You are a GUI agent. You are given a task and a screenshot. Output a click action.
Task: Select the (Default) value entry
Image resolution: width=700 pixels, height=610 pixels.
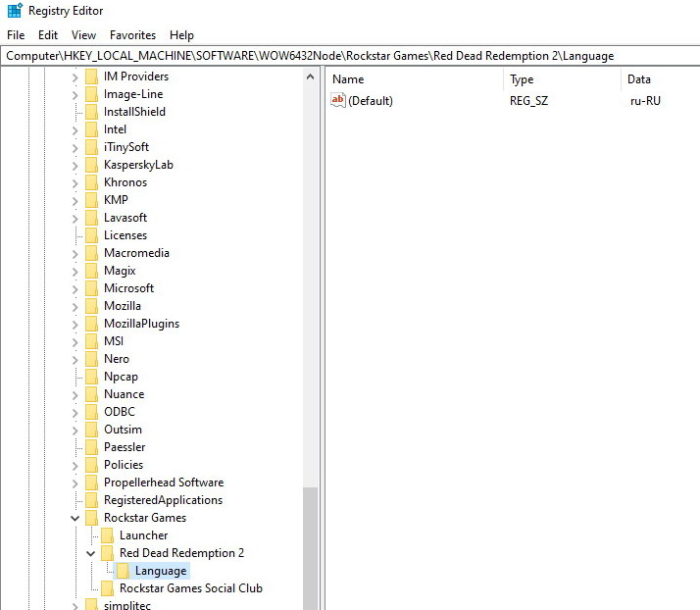point(371,100)
